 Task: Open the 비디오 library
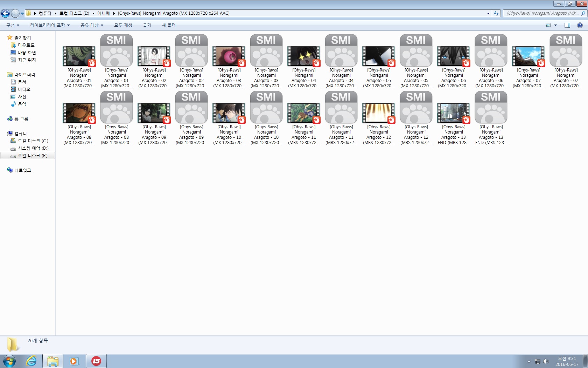tap(21, 89)
